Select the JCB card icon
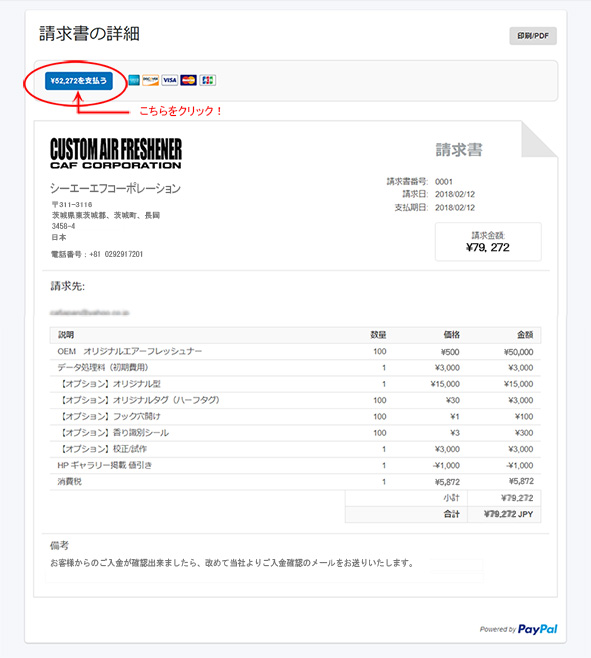This screenshot has width=591, height=658. click(x=207, y=80)
